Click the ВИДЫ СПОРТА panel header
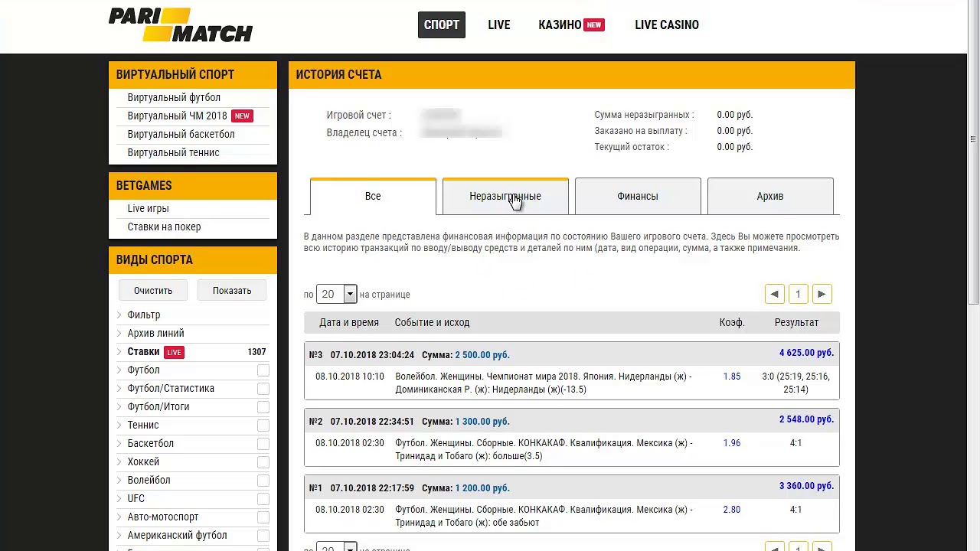This screenshot has width=980, height=551. (193, 260)
